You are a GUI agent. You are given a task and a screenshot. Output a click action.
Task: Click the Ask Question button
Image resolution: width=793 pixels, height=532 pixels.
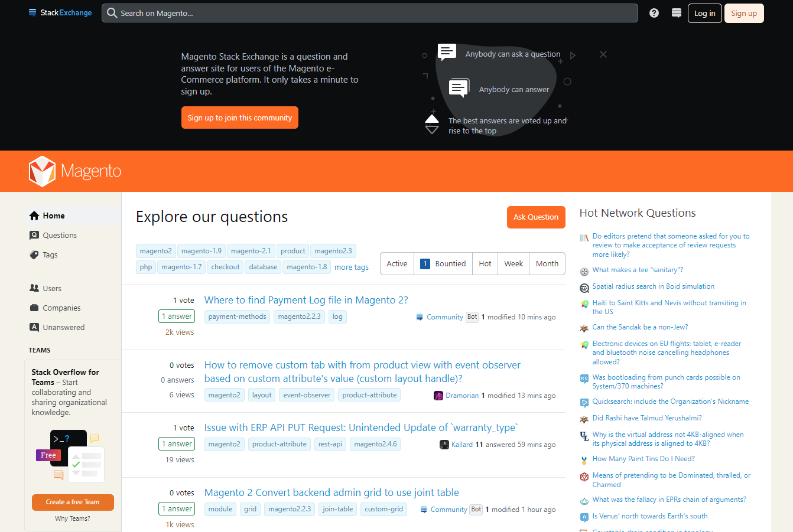tap(536, 217)
